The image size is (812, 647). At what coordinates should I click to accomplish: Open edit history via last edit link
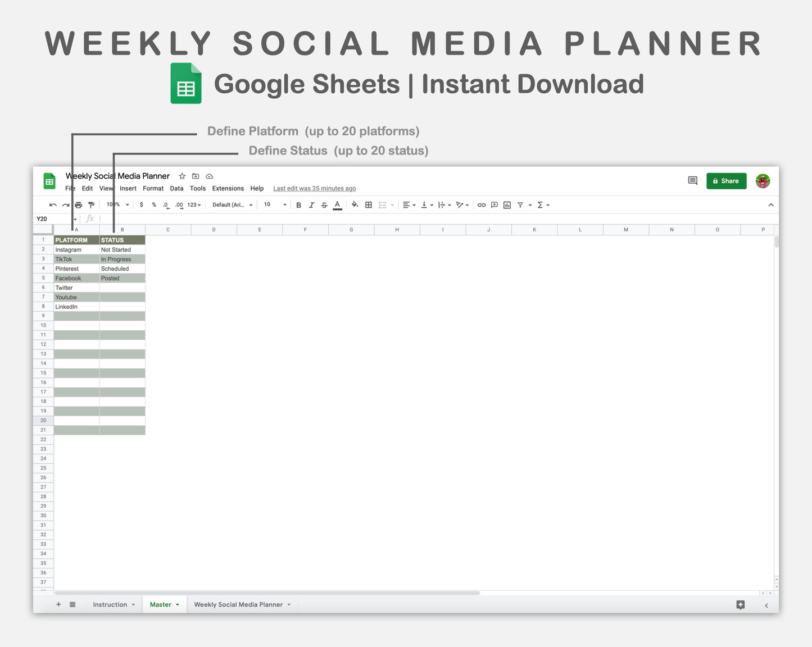[x=314, y=188]
